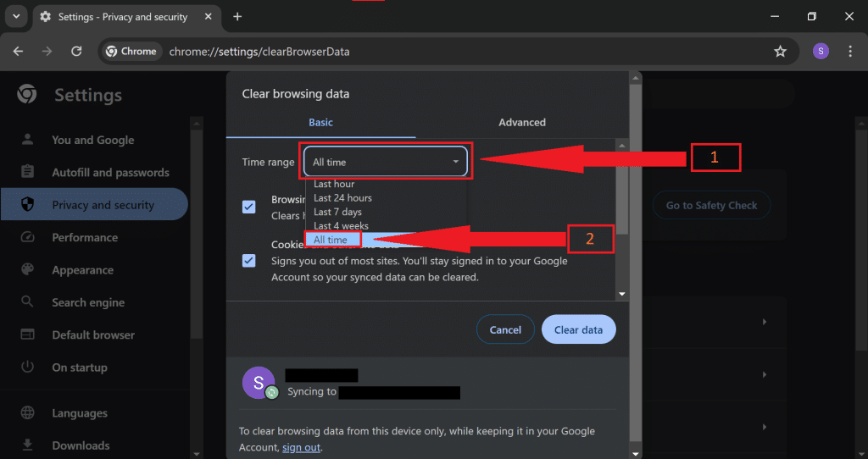Switch to the Advanced tab

[x=521, y=123]
